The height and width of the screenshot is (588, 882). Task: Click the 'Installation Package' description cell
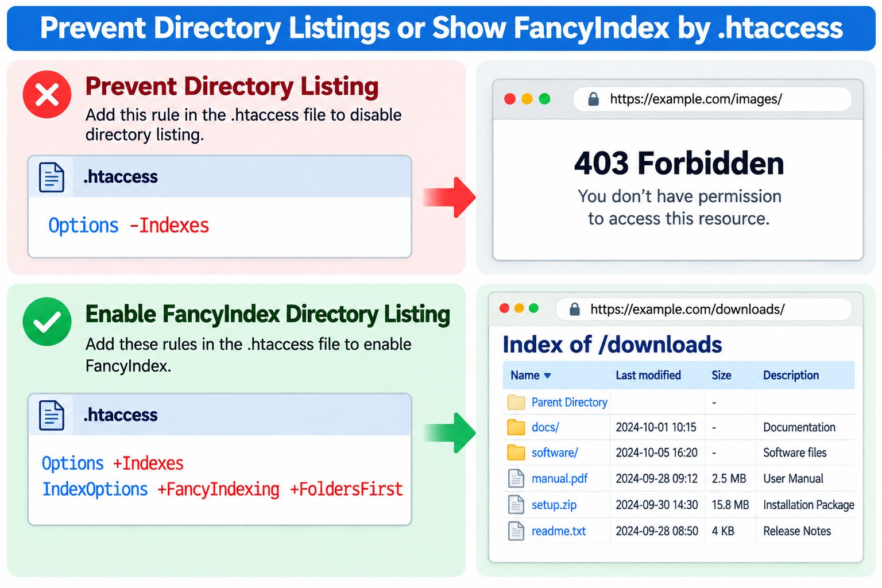click(808, 505)
